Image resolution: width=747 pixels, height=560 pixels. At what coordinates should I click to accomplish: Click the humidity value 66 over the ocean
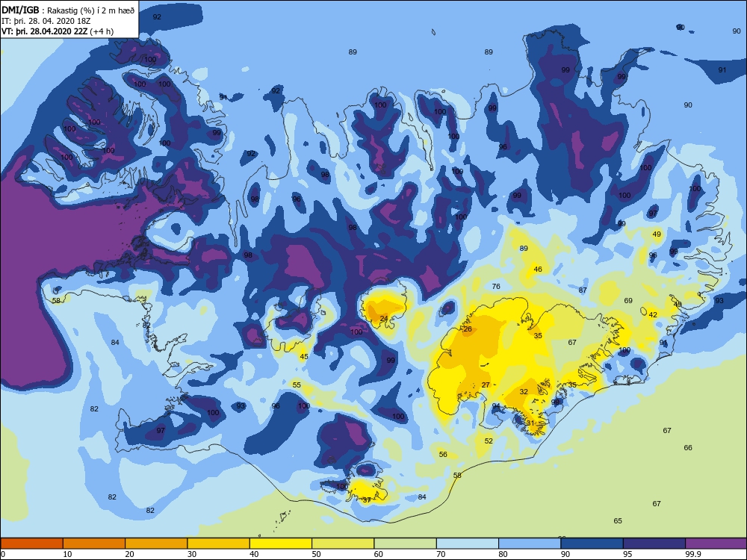point(687,447)
